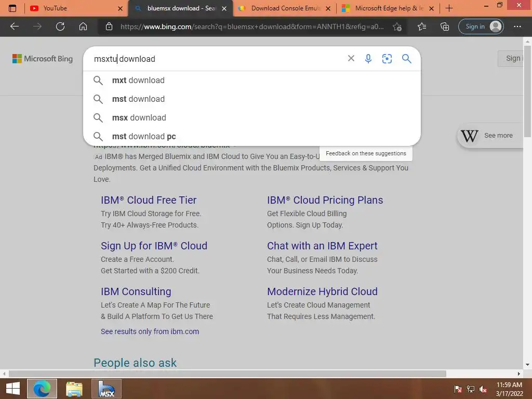Open File Explorer from taskbar
The height and width of the screenshot is (399, 532).
pyautogui.click(x=74, y=389)
